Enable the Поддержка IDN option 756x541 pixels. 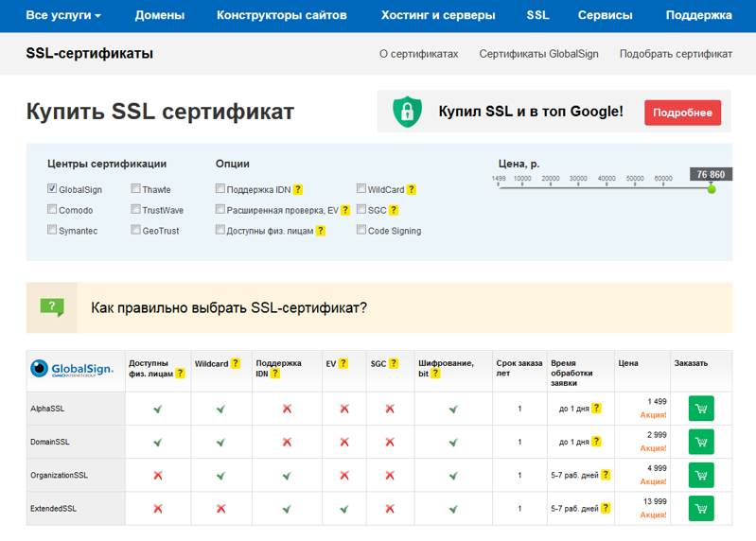pyautogui.click(x=220, y=188)
